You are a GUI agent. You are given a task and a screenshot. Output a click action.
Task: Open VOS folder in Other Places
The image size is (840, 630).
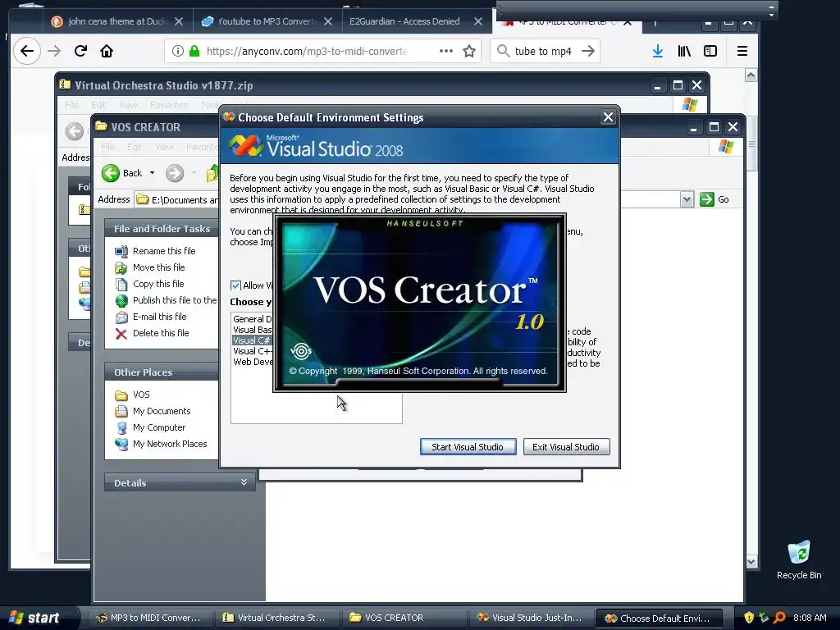tap(141, 395)
